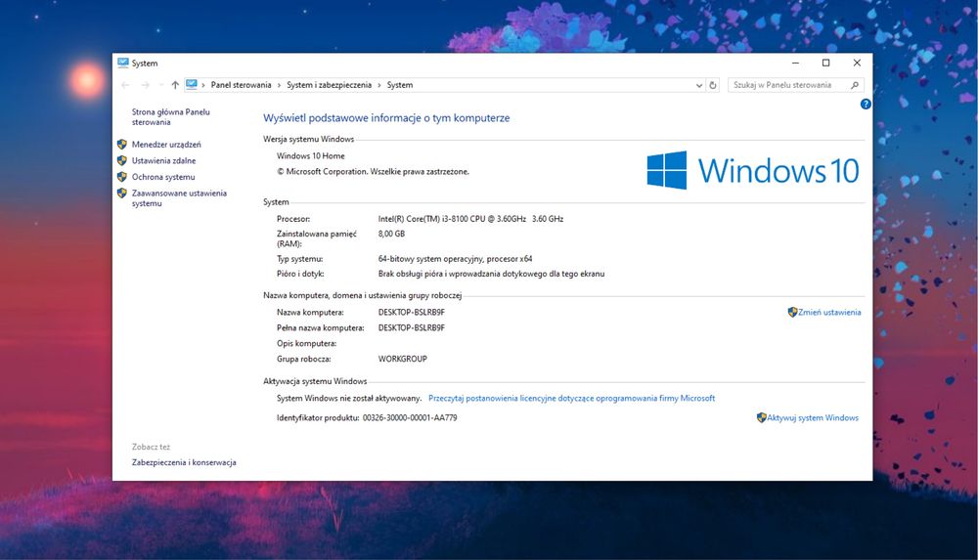978x560 pixels.
Task: Click Aktywacja systemu Windows section heading
Action: pyautogui.click(x=315, y=381)
